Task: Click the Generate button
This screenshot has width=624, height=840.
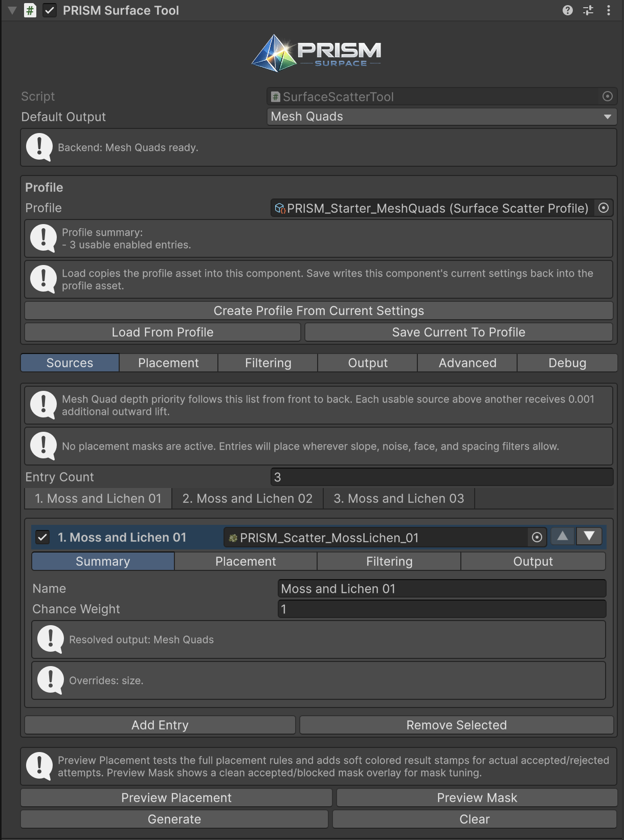Action: (174, 819)
